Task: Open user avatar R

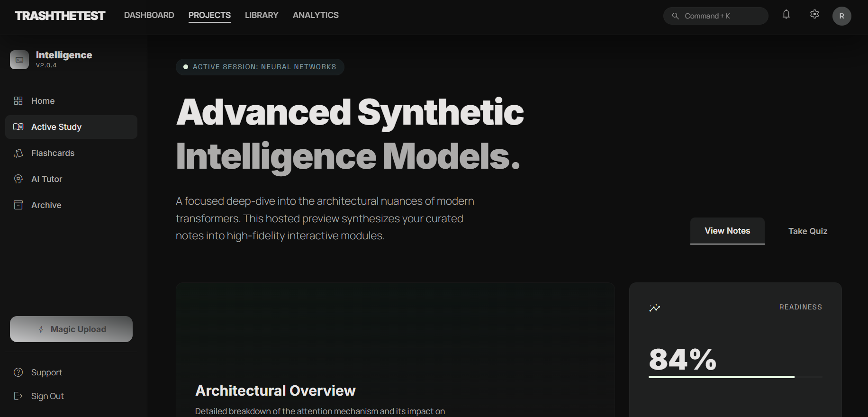Action: (841, 16)
